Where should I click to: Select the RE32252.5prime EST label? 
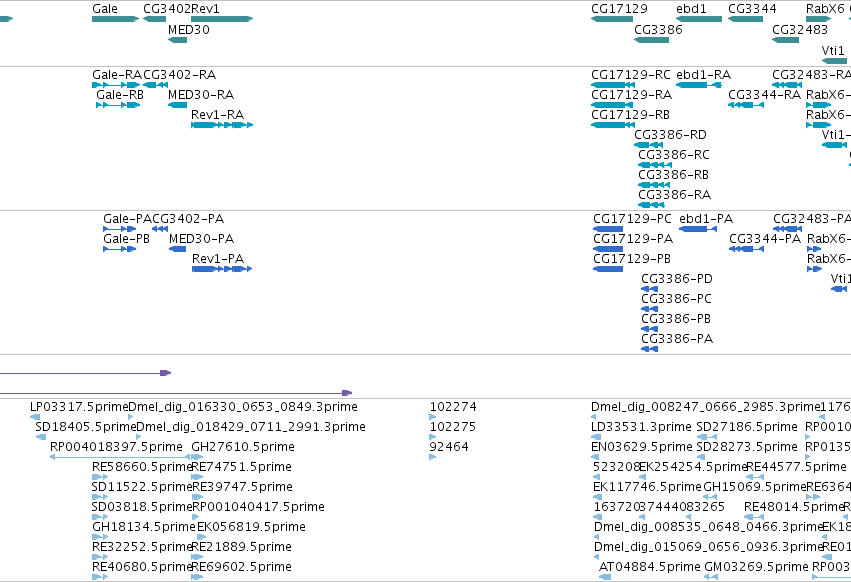[x=142, y=547]
